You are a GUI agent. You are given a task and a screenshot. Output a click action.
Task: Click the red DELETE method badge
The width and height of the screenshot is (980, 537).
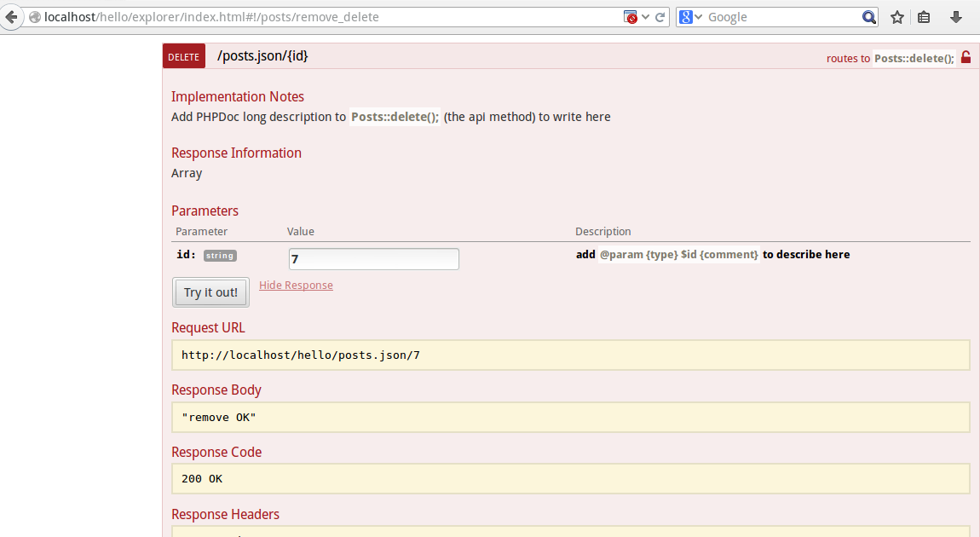click(184, 56)
